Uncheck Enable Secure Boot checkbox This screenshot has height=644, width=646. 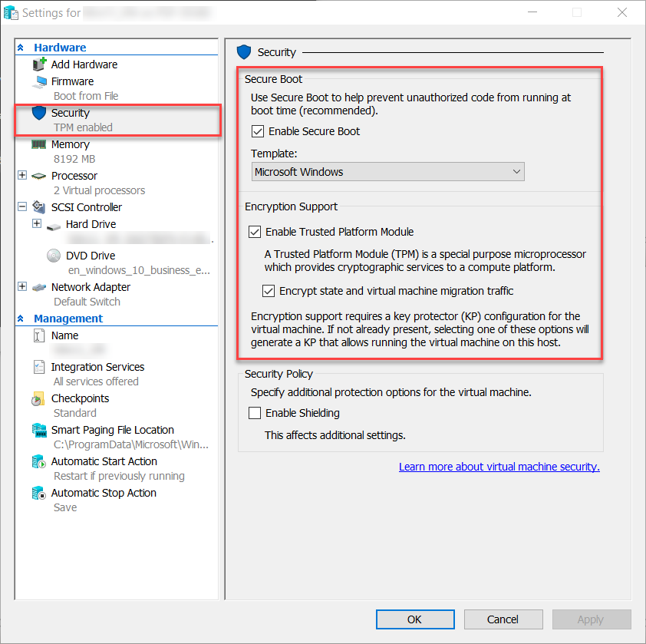click(x=258, y=131)
